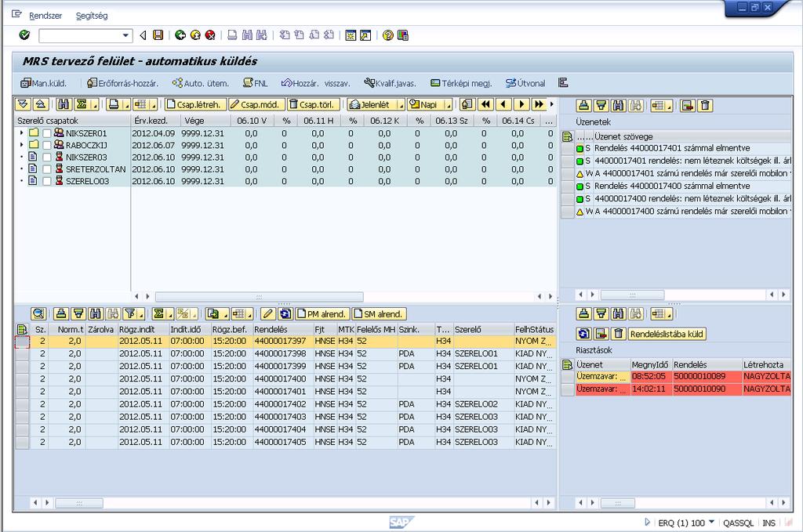Go to next period with single-right arrow
The height and width of the screenshot is (532, 803).
(x=521, y=105)
